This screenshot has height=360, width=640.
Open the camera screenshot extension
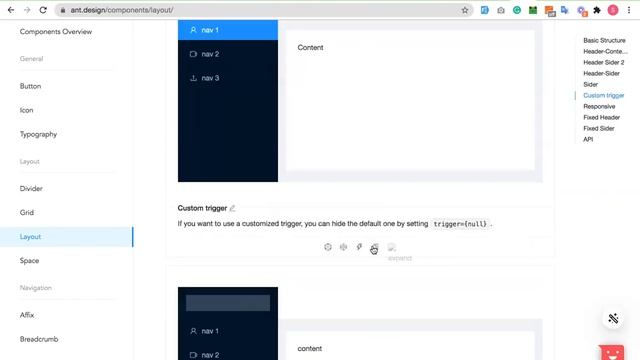point(501,10)
